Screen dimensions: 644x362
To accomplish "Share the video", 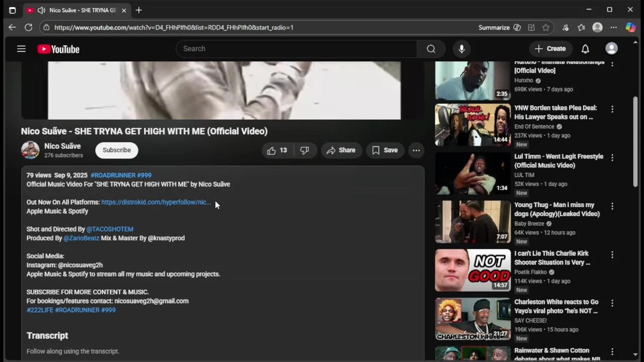I will click(341, 150).
